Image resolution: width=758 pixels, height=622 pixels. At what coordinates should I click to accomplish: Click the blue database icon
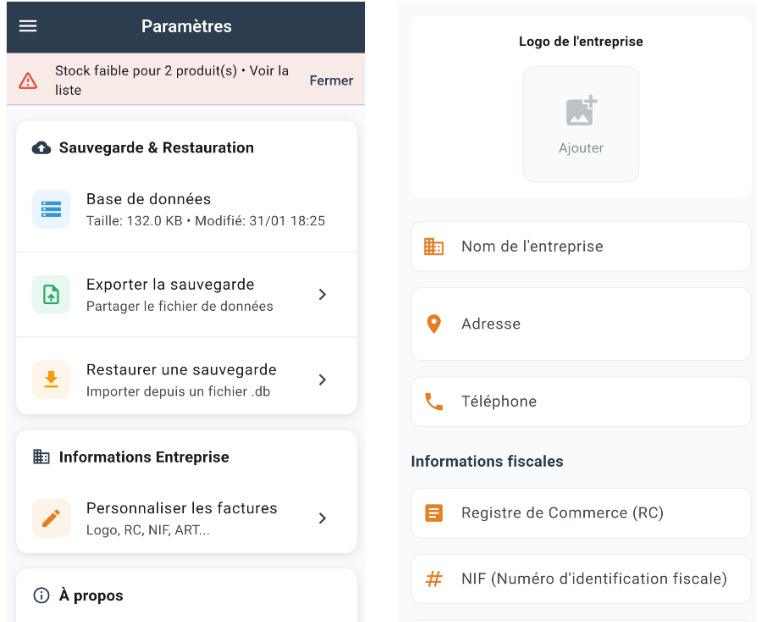(x=51, y=209)
